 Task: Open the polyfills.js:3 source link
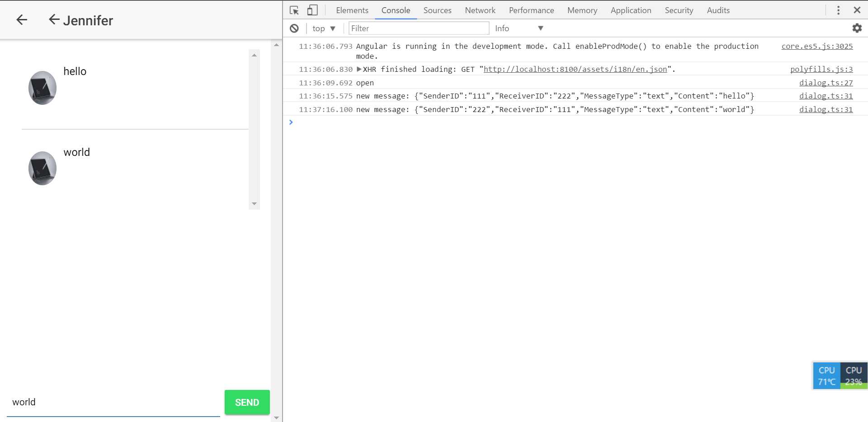[x=821, y=69]
